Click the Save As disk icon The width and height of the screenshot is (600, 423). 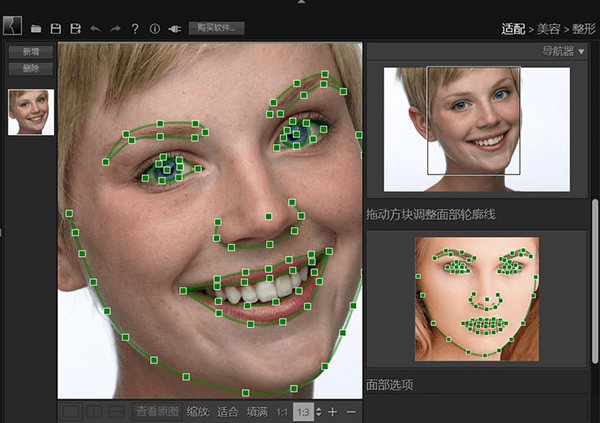[x=75, y=29]
